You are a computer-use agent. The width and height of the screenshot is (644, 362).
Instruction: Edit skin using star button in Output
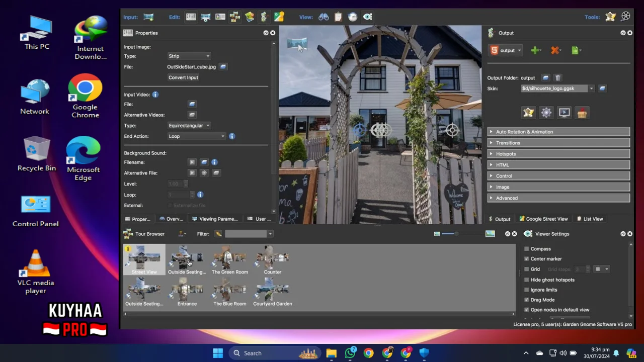click(528, 113)
